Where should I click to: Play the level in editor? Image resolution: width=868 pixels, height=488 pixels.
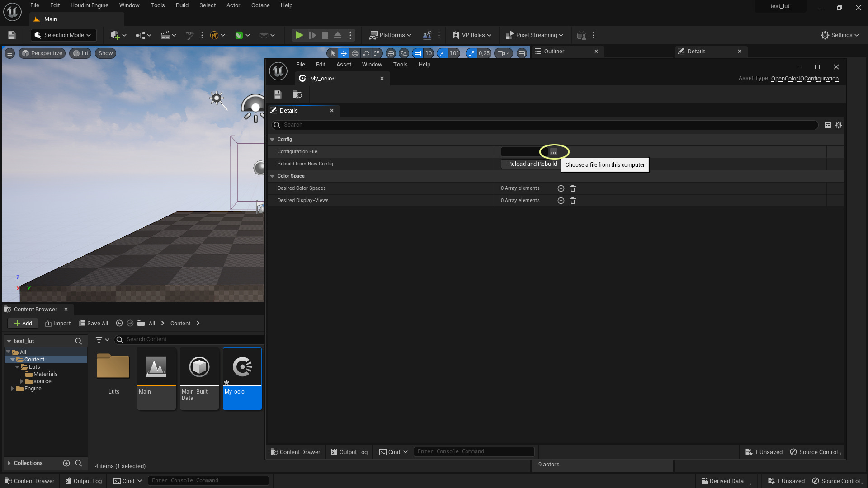tap(299, 35)
